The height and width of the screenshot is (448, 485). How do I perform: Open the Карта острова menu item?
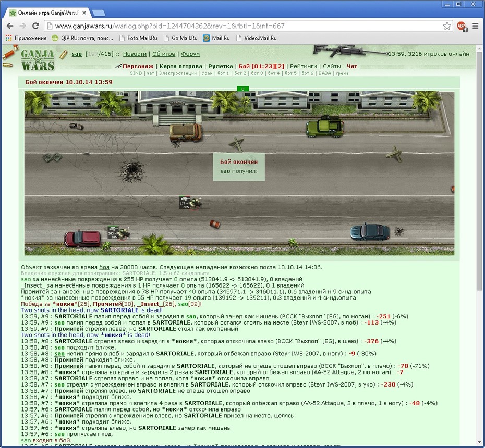pos(180,66)
